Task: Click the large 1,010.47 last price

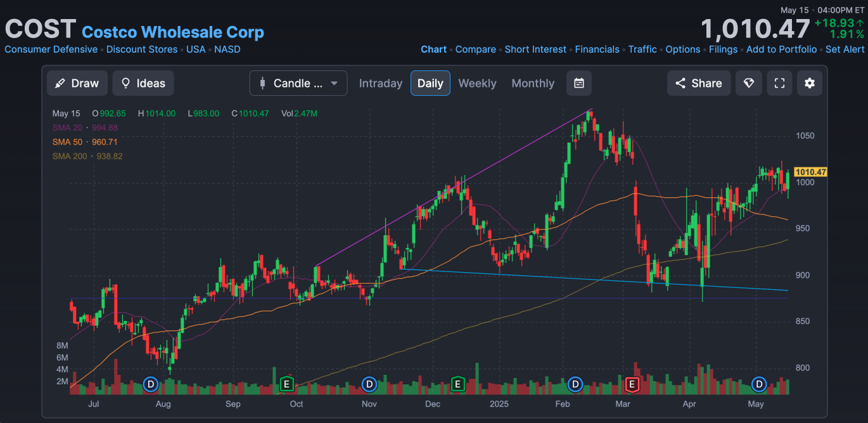Action: (755, 29)
